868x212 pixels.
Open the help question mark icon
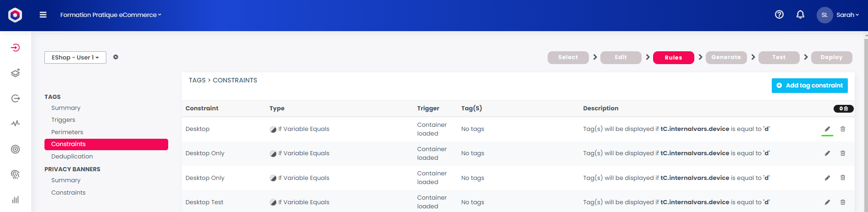pyautogui.click(x=779, y=15)
